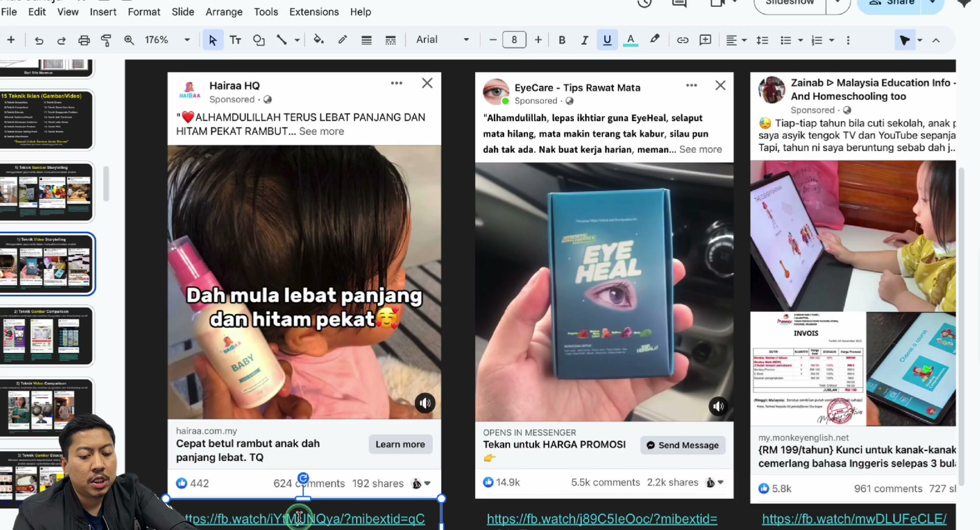Open the View menu
Image resolution: width=980 pixels, height=530 pixels.
68,12
